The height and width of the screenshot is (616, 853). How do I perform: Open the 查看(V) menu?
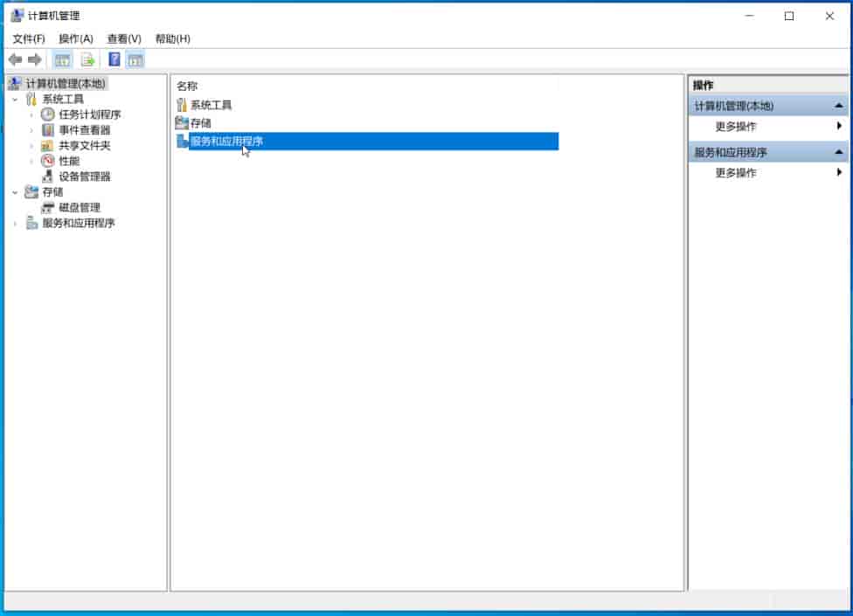pyautogui.click(x=124, y=38)
